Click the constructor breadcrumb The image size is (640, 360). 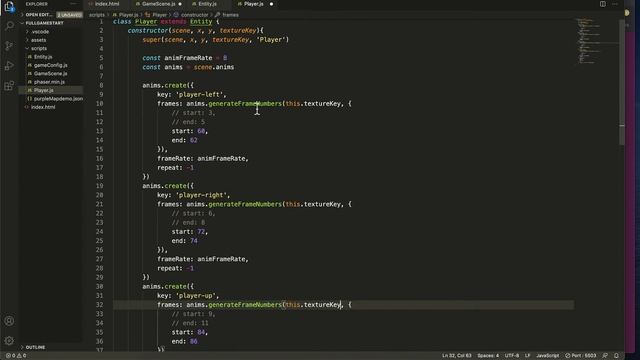194,15
